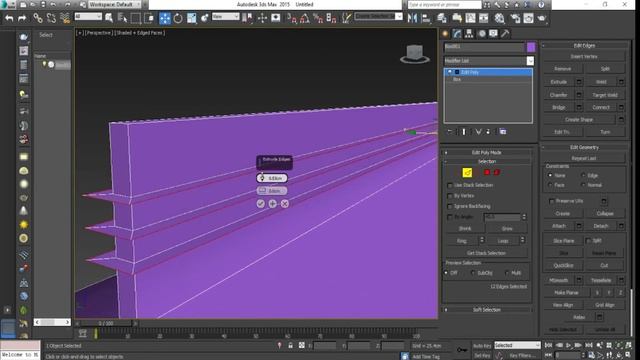
Task: Click the Insert Vertex button
Action: click(x=584, y=57)
